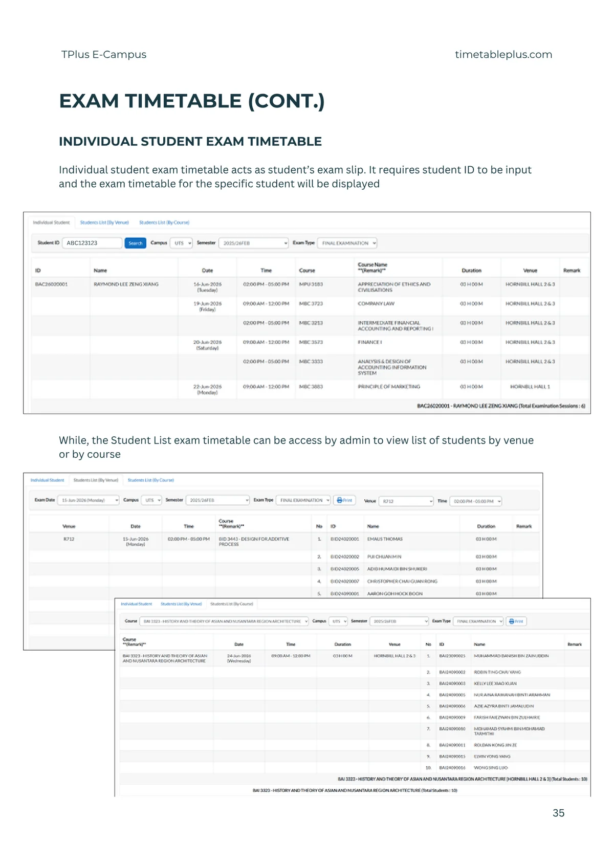Select Students List (By Venue) tab above the Course dropdown

[181, 604]
